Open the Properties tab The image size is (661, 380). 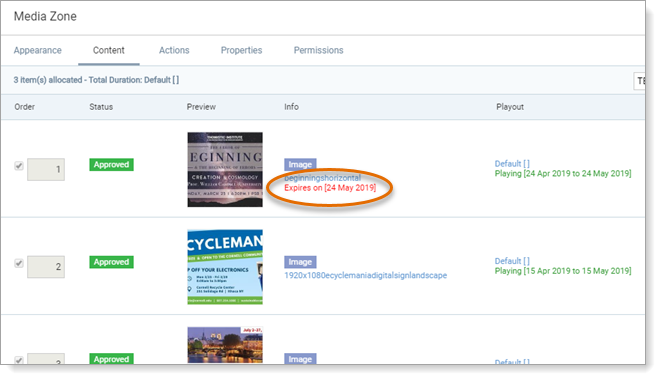coord(242,50)
